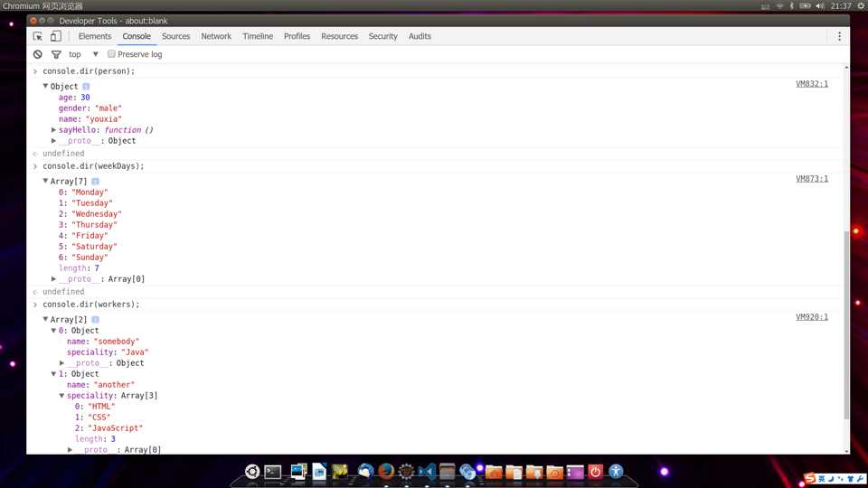Open the gear-shaped app in dock
The height and width of the screenshot is (488, 868).
coord(406,472)
